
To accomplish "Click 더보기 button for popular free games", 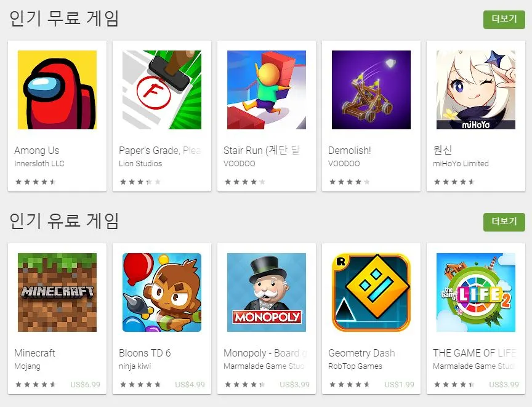I will (504, 19).
